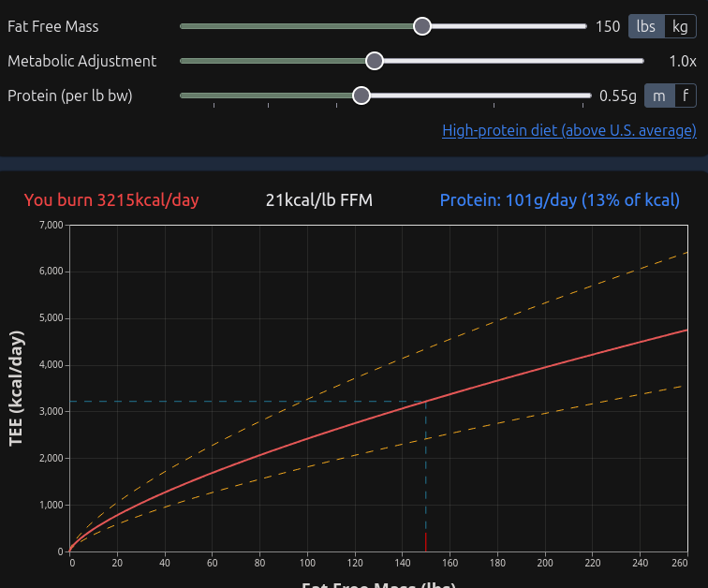Click the 0.55g protein value readout
The height and width of the screenshot is (588, 708).
tap(618, 96)
